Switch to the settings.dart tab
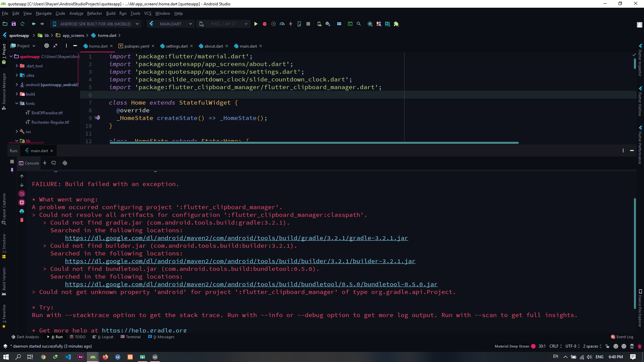 pyautogui.click(x=176, y=46)
